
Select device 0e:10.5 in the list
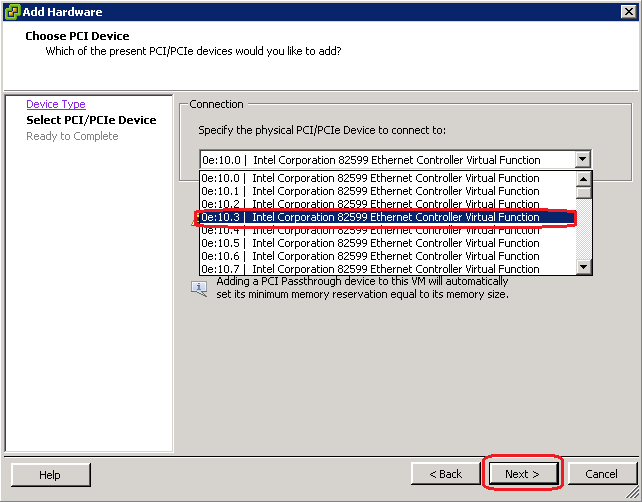tap(388, 243)
